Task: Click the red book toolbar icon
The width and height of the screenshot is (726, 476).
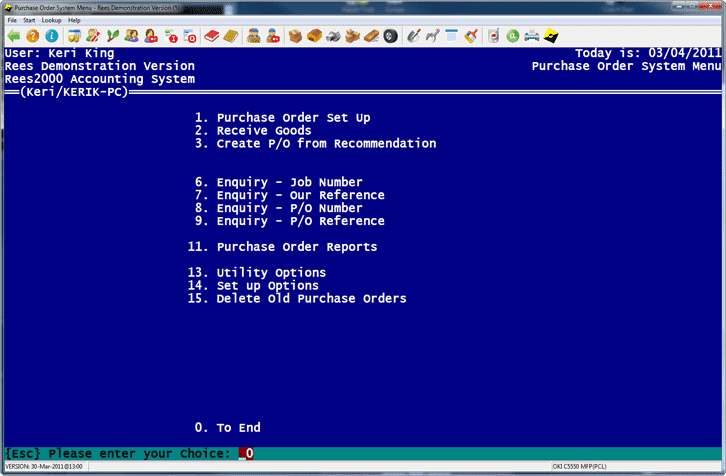Action: 211,37
